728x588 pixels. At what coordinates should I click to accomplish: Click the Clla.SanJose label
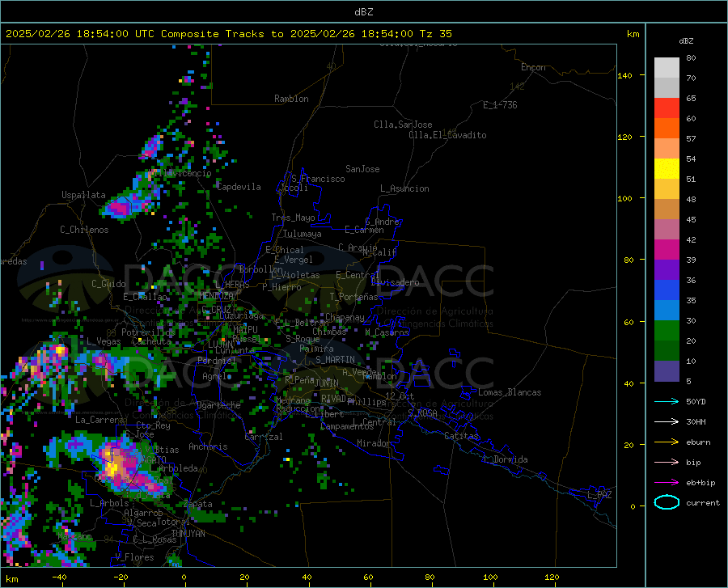point(403,125)
